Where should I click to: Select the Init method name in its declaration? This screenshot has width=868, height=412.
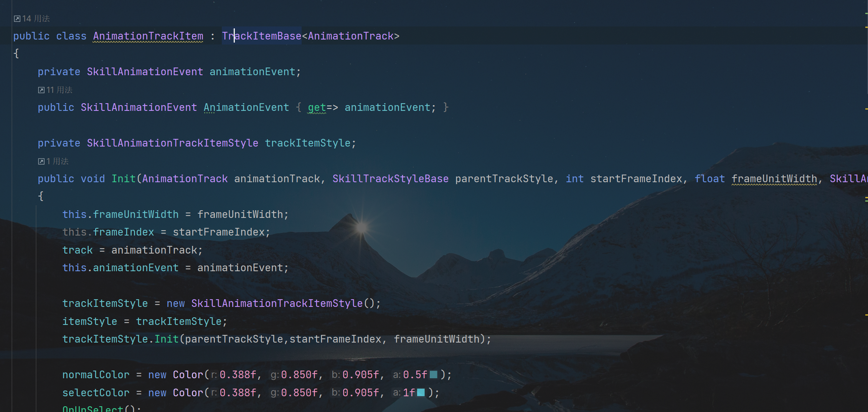(x=124, y=179)
